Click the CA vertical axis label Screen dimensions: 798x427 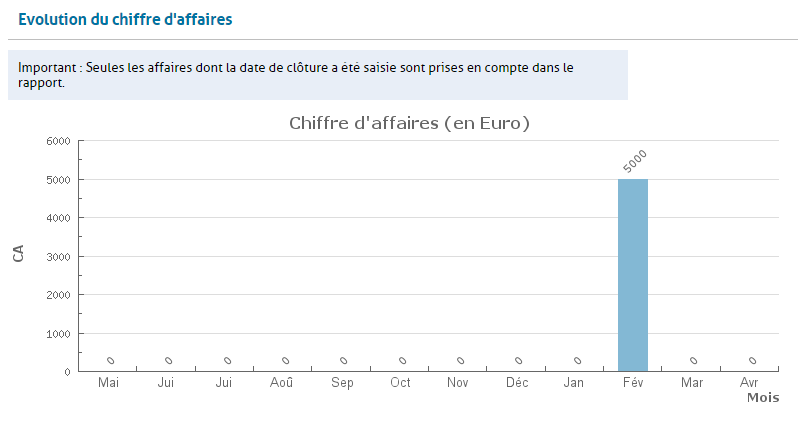click(x=18, y=254)
